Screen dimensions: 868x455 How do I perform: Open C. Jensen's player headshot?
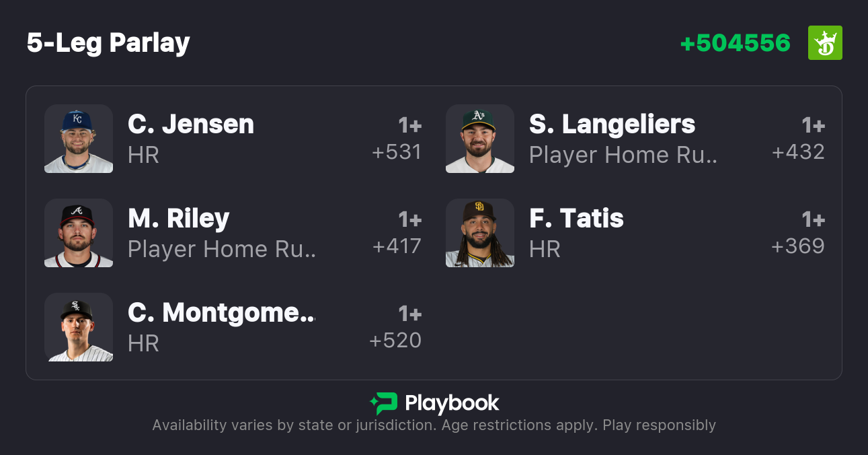point(79,139)
